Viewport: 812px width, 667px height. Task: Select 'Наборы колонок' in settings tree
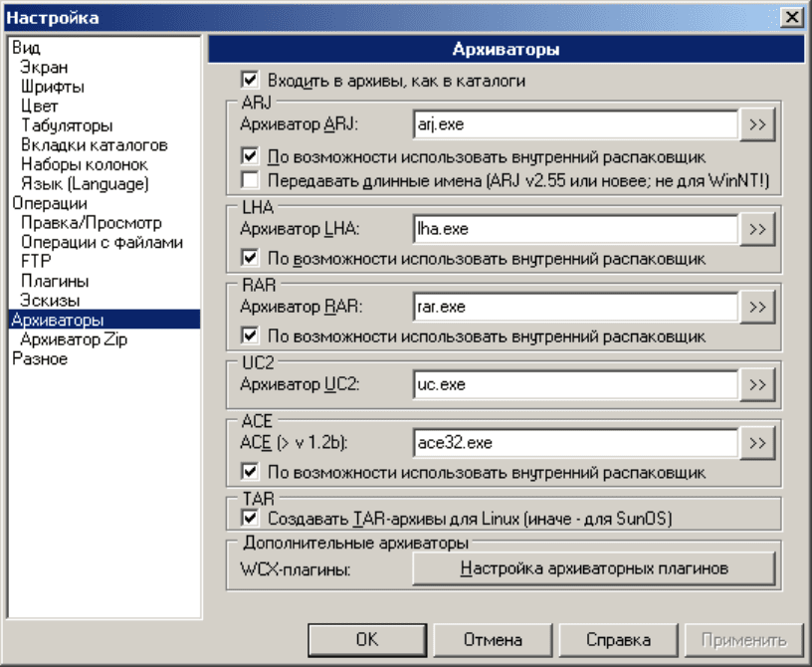[85, 164]
